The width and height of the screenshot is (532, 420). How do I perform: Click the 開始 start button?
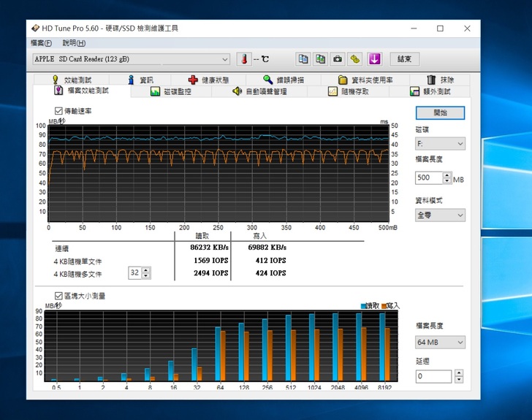click(x=440, y=112)
